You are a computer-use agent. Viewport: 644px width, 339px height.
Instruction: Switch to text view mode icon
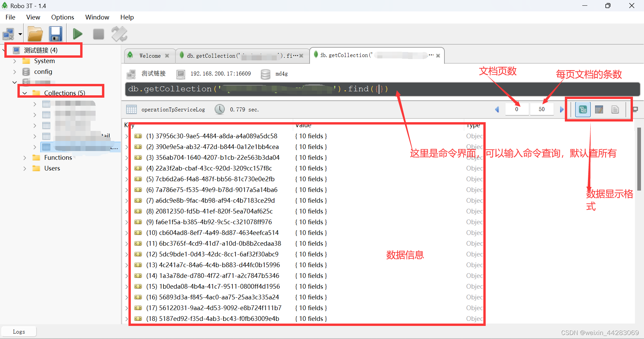615,109
